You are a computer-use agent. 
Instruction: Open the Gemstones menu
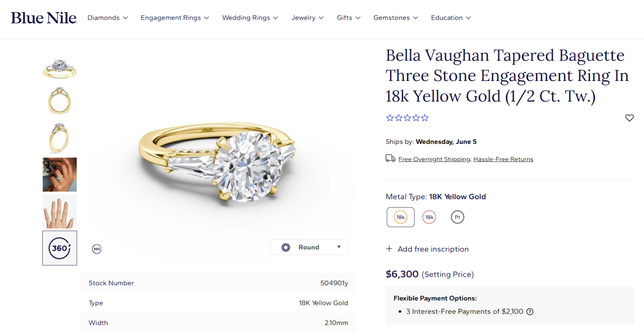pyautogui.click(x=395, y=18)
